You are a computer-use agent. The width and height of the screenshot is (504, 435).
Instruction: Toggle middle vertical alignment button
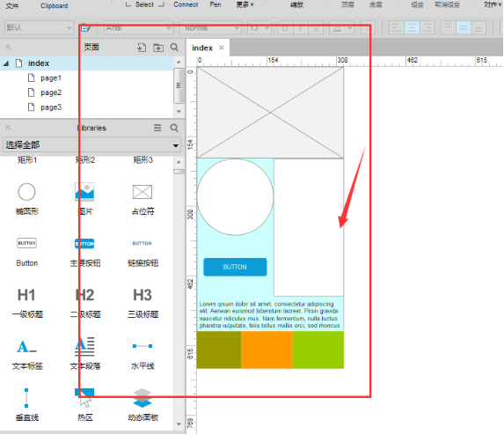click(x=464, y=27)
